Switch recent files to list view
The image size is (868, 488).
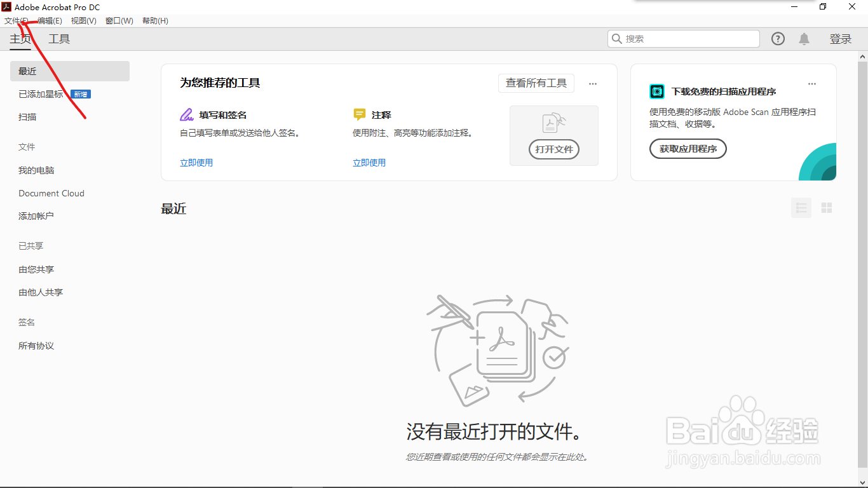point(801,208)
